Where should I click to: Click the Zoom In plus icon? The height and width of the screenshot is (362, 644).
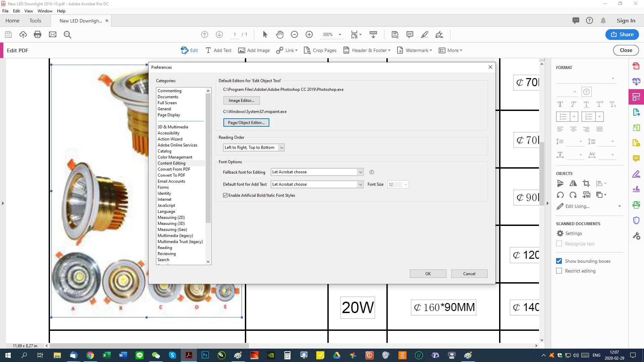(309, 35)
